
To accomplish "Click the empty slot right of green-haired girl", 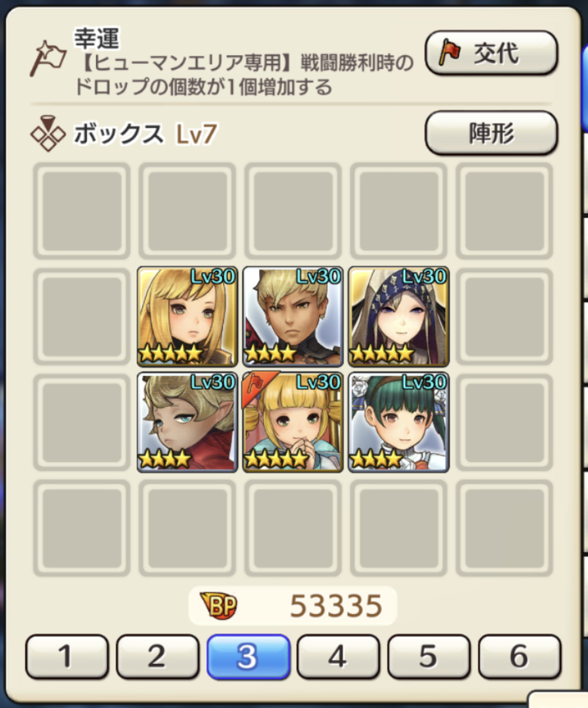I will [504, 422].
